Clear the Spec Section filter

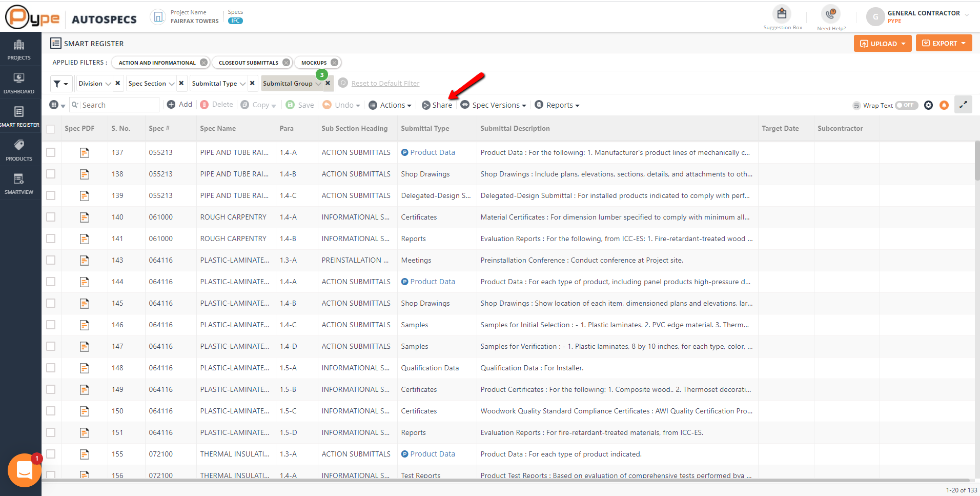pyautogui.click(x=181, y=83)
